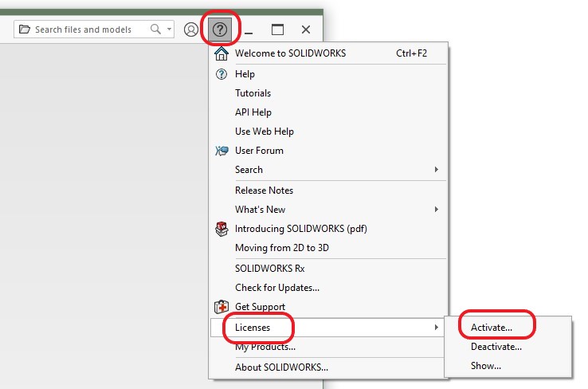This screenshot has height=389, width=588.
Task: Click the folder icon in search box
Action: pyautogui.click(x=25, y=29)
